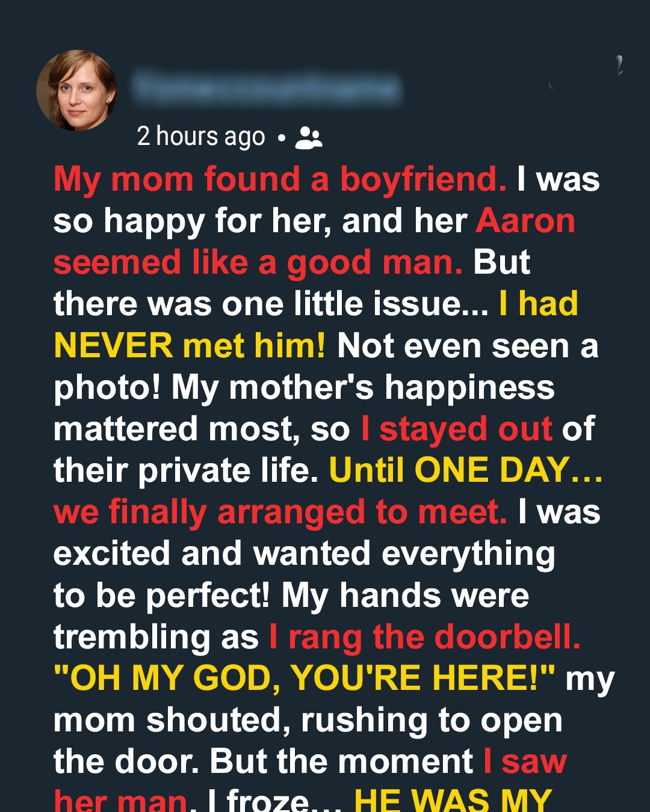650x812 pixels.
Task: Open the post author's profile picture
Action: point(77,91)
